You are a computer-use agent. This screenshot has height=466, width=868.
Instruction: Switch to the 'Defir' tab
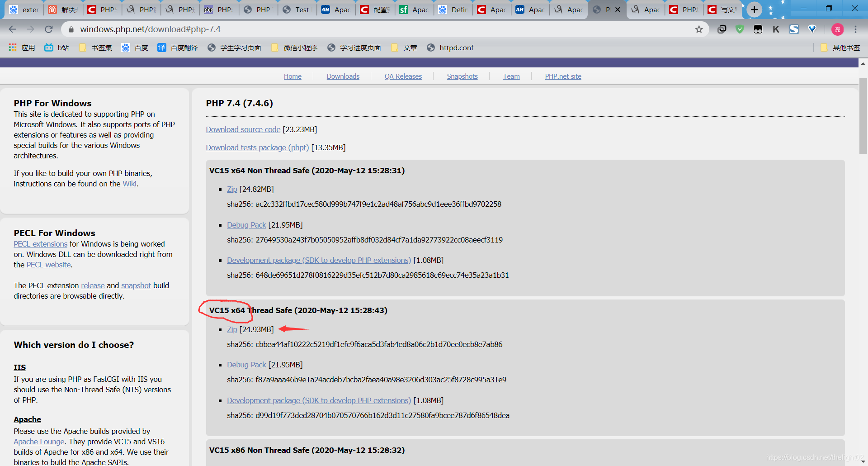tap(453, 10)
